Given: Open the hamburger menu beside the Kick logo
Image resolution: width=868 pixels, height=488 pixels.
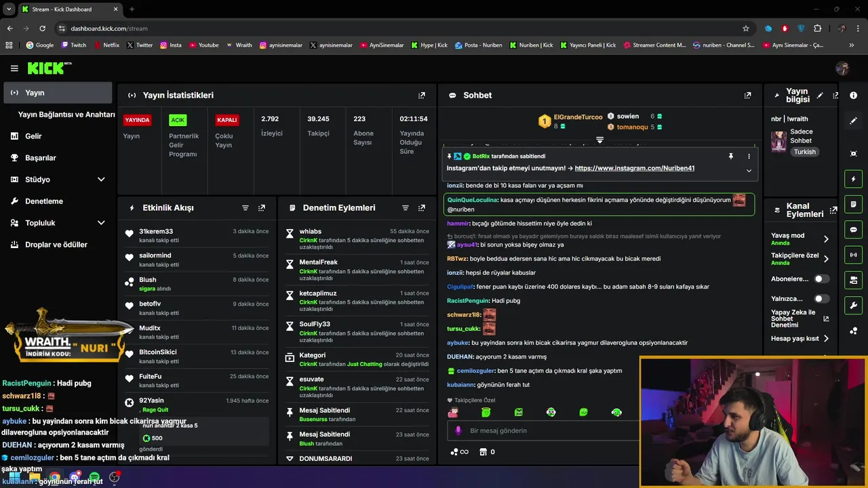Looking at the screenshot, I should tap(14, 68).
